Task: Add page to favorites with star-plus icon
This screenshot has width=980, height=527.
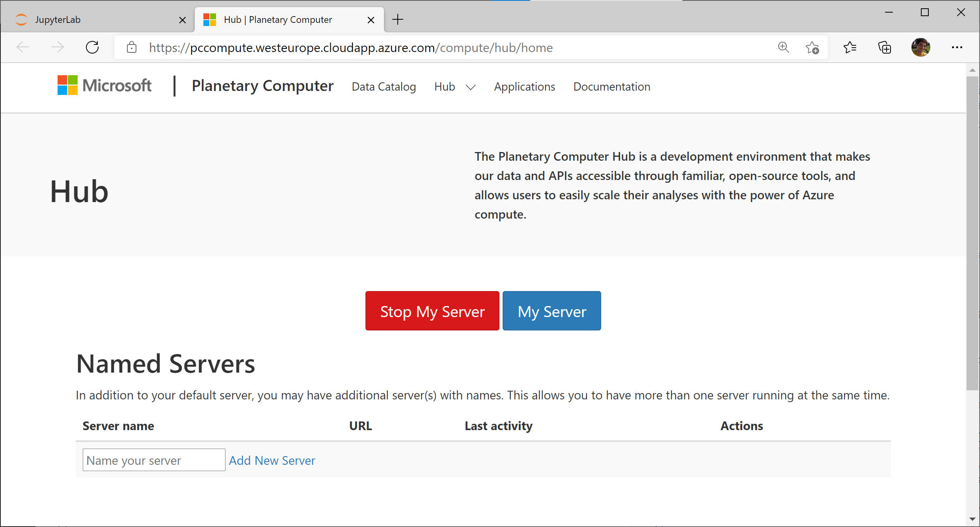Action: point(812,48)
